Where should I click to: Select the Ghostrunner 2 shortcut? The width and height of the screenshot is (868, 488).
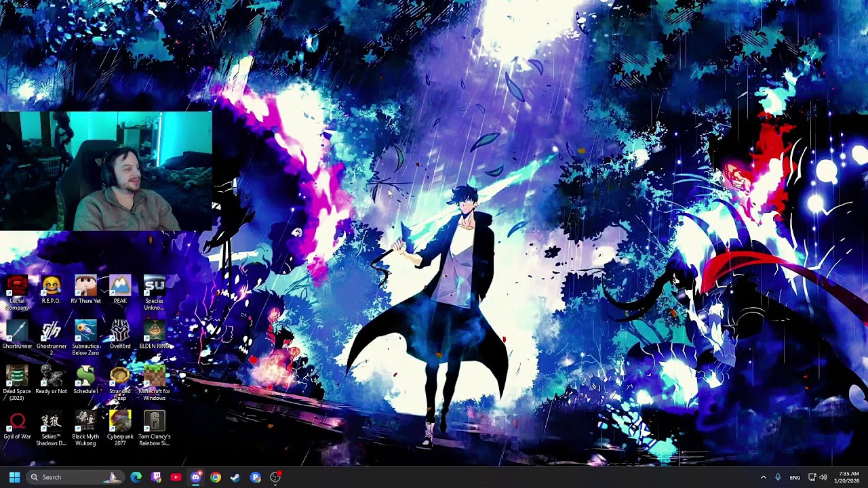(x=51, y=338)
